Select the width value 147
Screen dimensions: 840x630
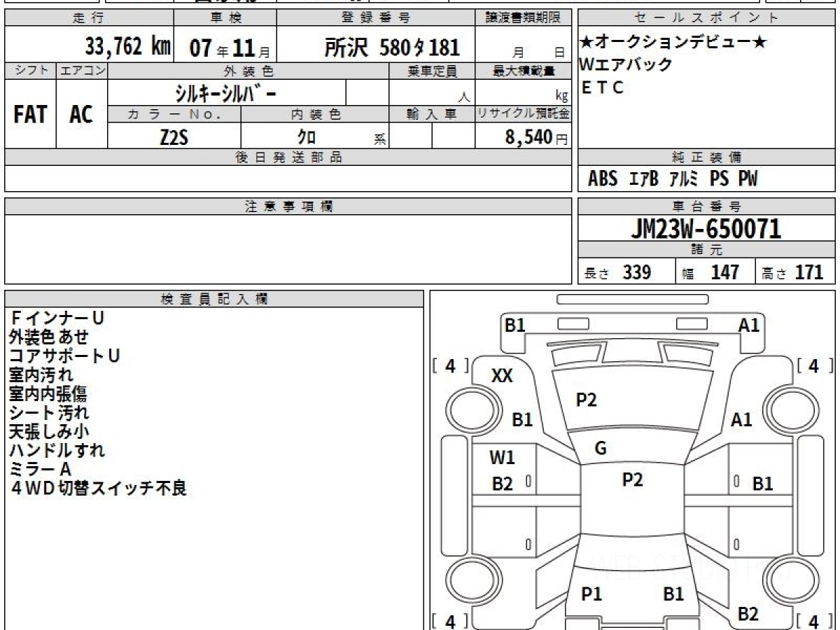(x=724, y=272)
